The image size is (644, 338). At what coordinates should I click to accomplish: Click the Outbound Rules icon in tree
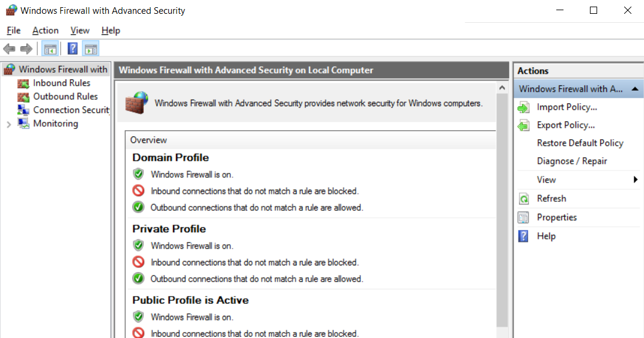(x=23, y=97)
